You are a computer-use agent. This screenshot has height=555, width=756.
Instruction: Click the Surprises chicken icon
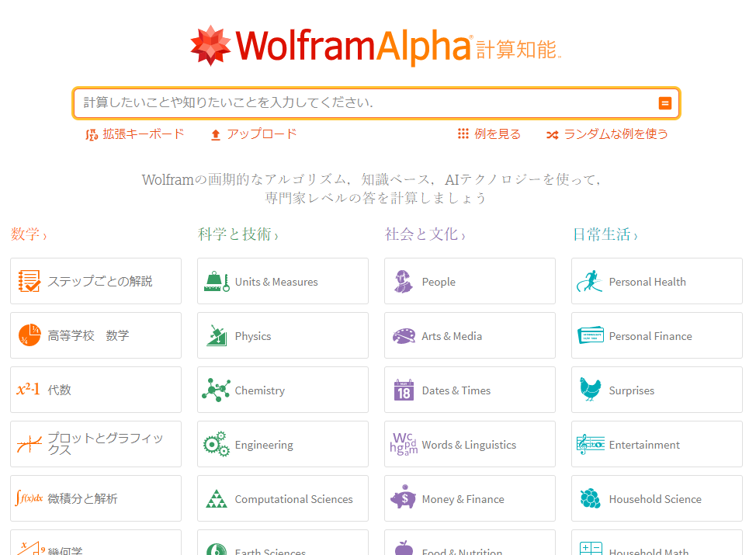point(591,390)
